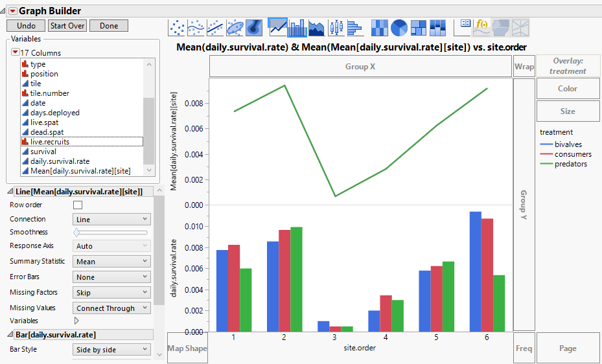Open the Bar Style dropdown

(111, 349)
